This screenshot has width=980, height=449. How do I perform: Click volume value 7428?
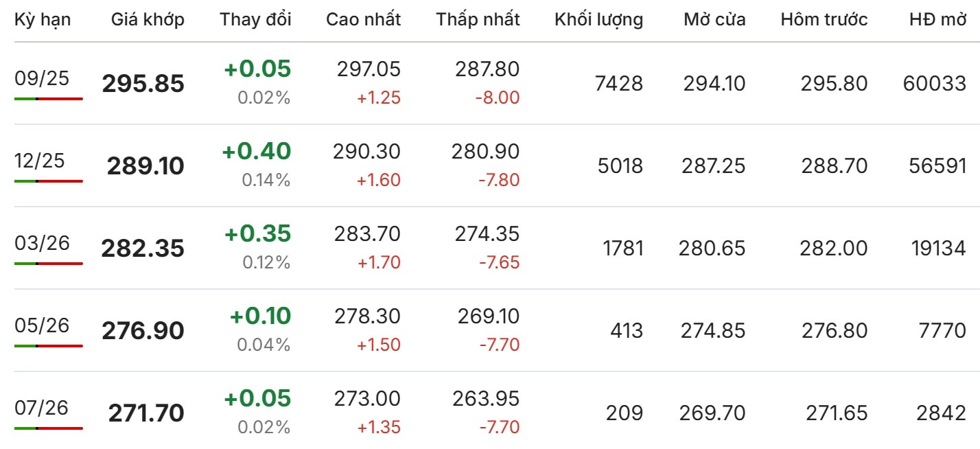620,84
